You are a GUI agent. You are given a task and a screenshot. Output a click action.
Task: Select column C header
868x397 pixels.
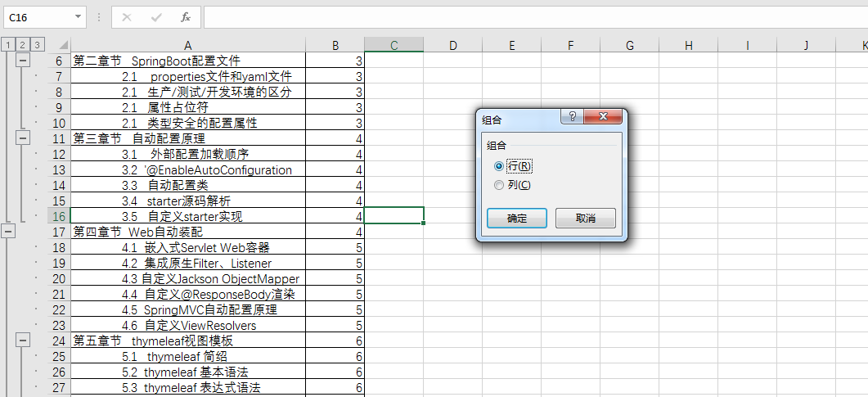click(x=394, y=45)
